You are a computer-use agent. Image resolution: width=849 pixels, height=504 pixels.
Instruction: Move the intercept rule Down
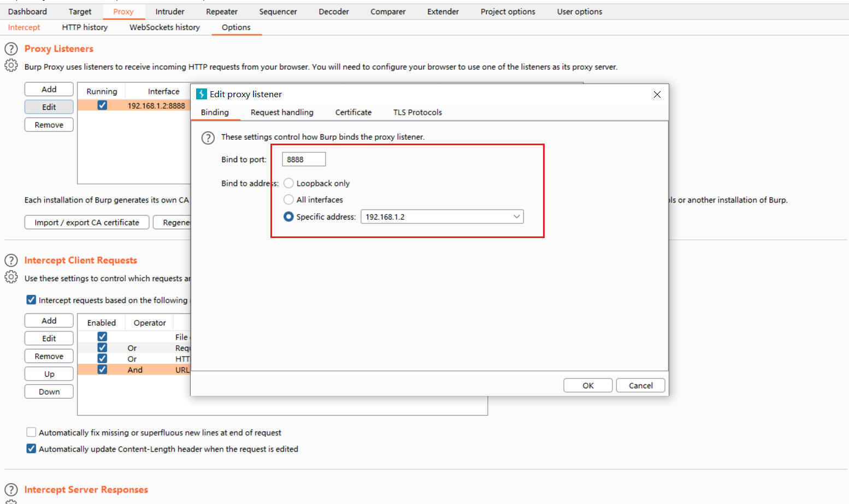(x=49, y=392)
